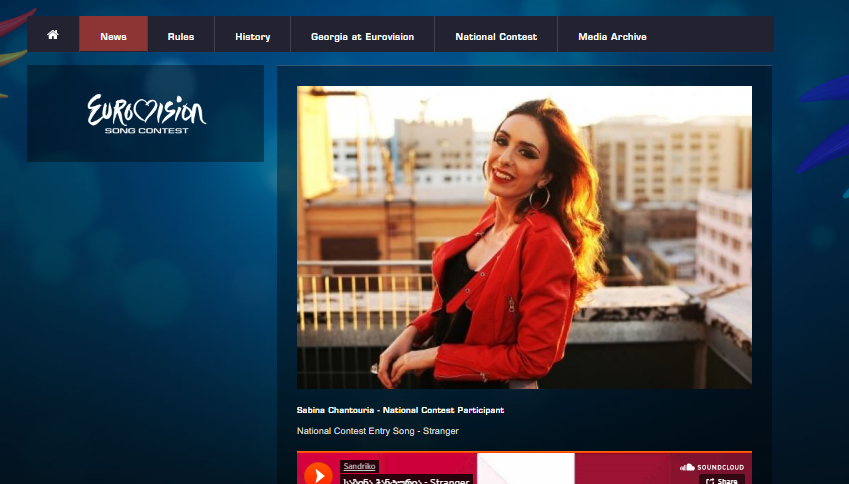Click the SONG CONTEST text under the logo
The image size is (849, 484).
pyautogui.click(x=145, y=130)
